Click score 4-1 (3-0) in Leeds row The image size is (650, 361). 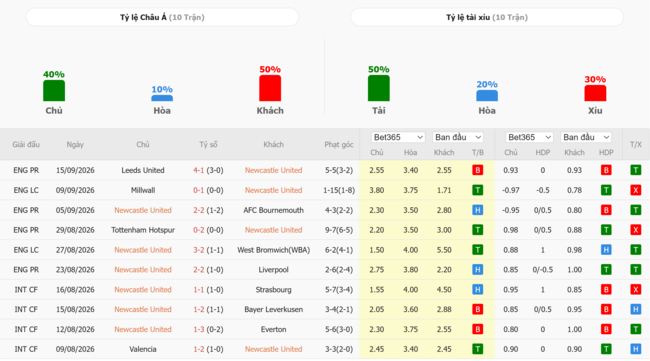(x=208, y=170)
